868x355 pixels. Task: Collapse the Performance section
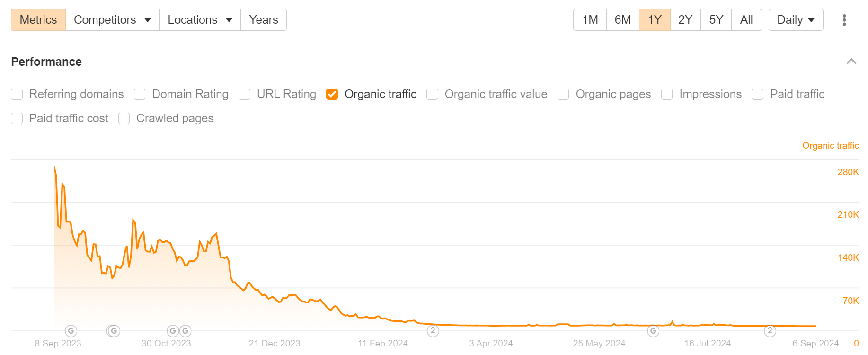[852, 62]
